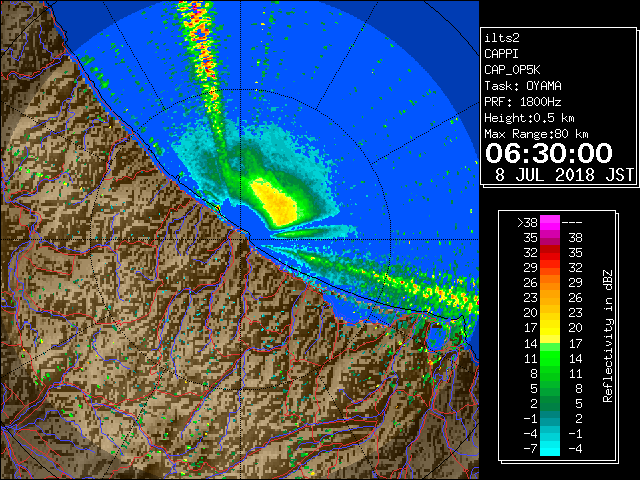640x480 pixels.
Task: Click the red 32–35 dBZ legend swatch
Action: (550, 252)
